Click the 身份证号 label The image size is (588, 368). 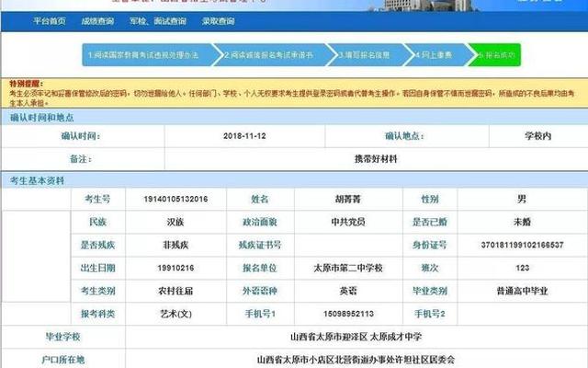point(430,245)
